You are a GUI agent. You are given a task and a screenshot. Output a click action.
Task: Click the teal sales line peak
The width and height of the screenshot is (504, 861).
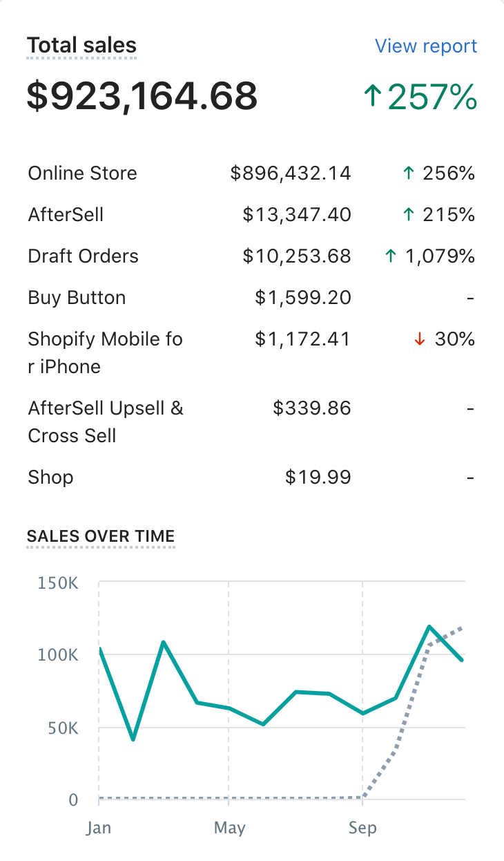tap(429, 627)
